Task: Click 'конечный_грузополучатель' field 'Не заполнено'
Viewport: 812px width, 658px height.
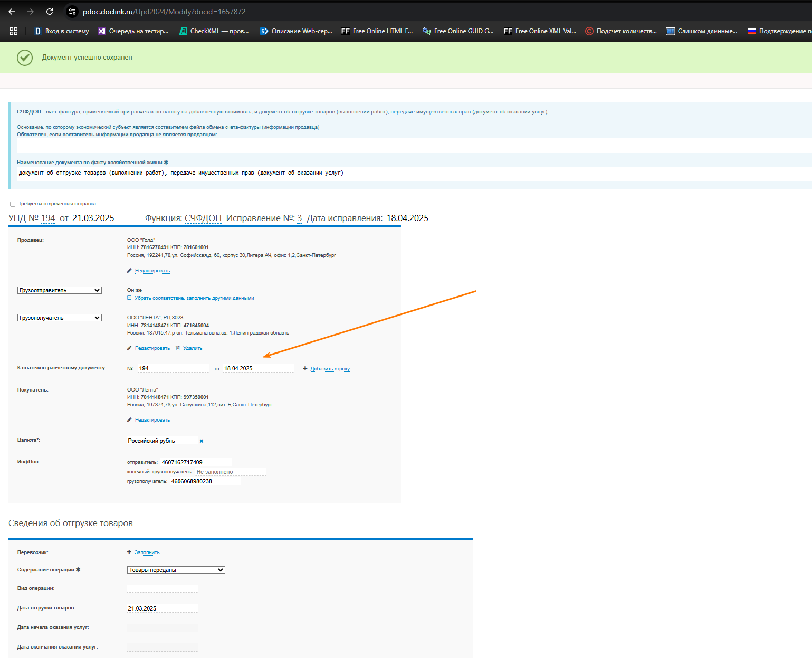Action: pos(231,472)
